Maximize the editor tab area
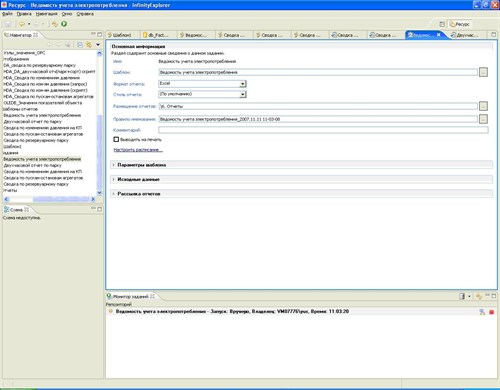 tap(494, 34)
